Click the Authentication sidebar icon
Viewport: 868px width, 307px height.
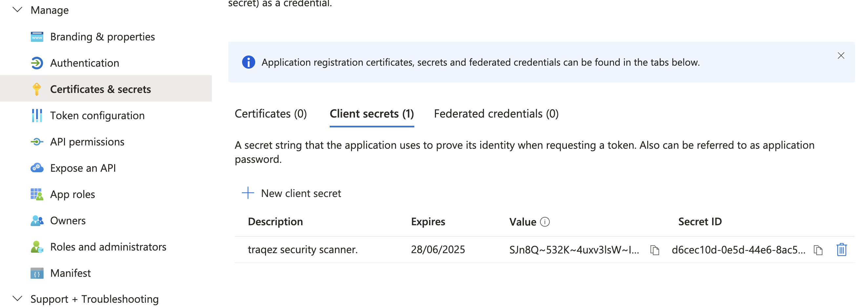point(37,63)
